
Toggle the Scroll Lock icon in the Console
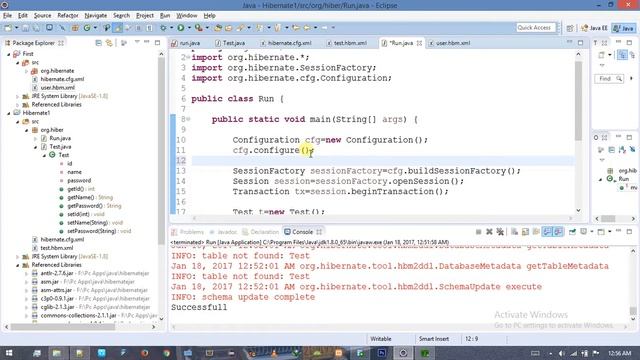point(525,232)
